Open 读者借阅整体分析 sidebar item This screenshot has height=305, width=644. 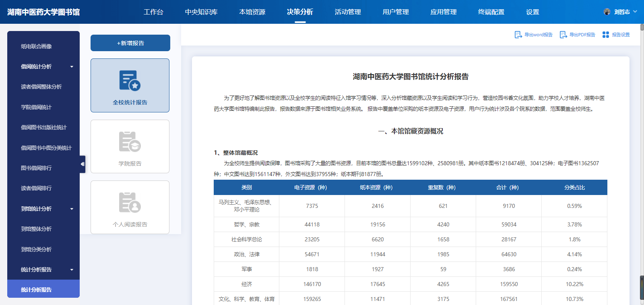[x=41, y=87]
